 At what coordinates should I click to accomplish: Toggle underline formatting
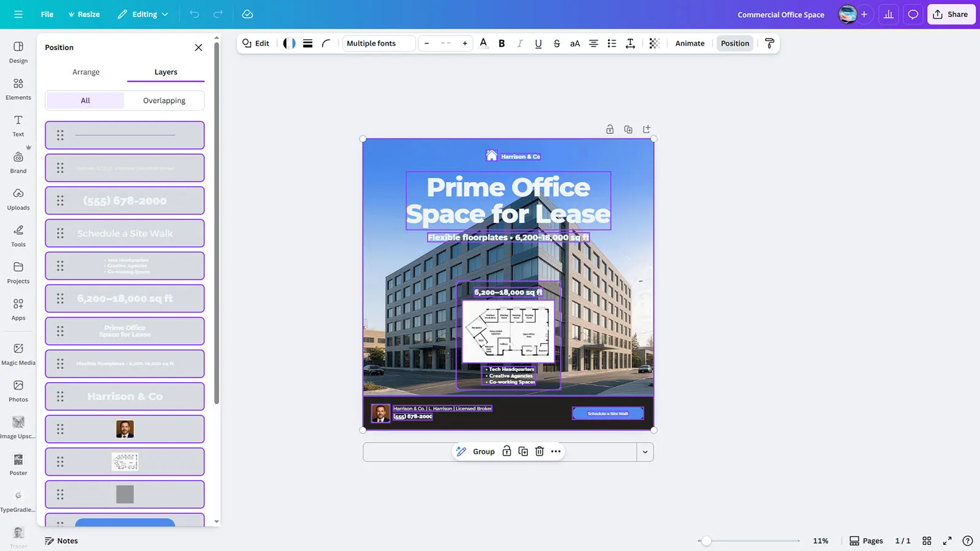coord(538,43)
